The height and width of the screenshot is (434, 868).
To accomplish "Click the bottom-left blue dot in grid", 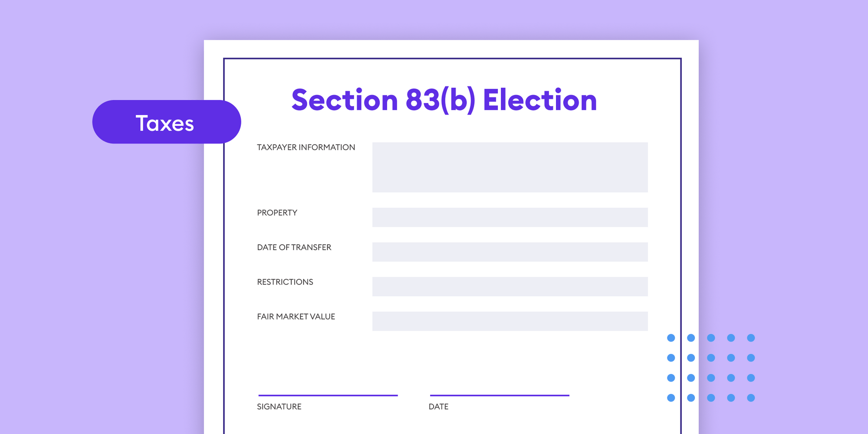I will (x=671, y=398).
